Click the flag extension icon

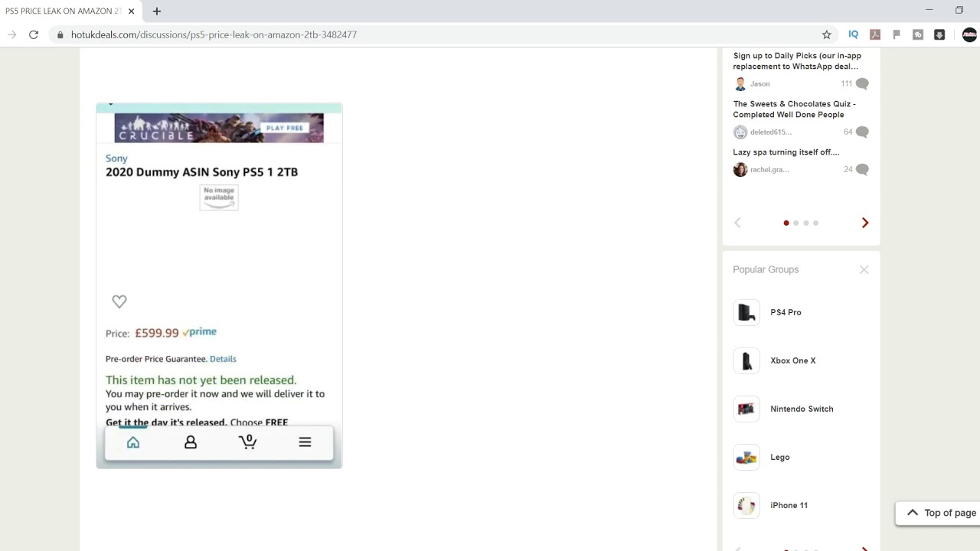pos(897,34)
